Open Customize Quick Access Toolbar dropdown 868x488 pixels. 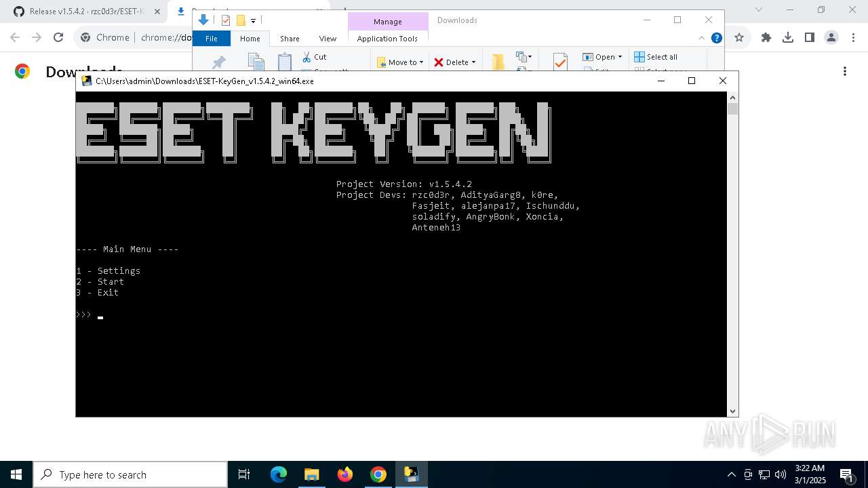click(x=253, y=20)
